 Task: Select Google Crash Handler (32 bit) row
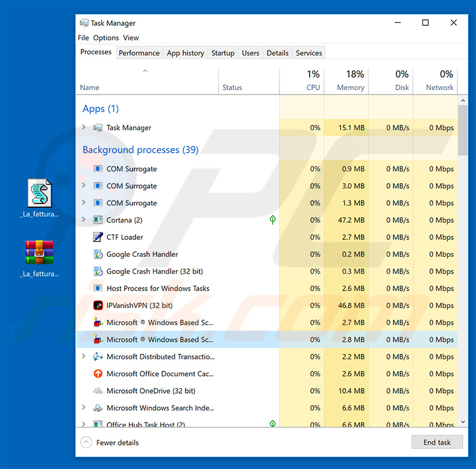pyautogui.click(x=266, y=271)
